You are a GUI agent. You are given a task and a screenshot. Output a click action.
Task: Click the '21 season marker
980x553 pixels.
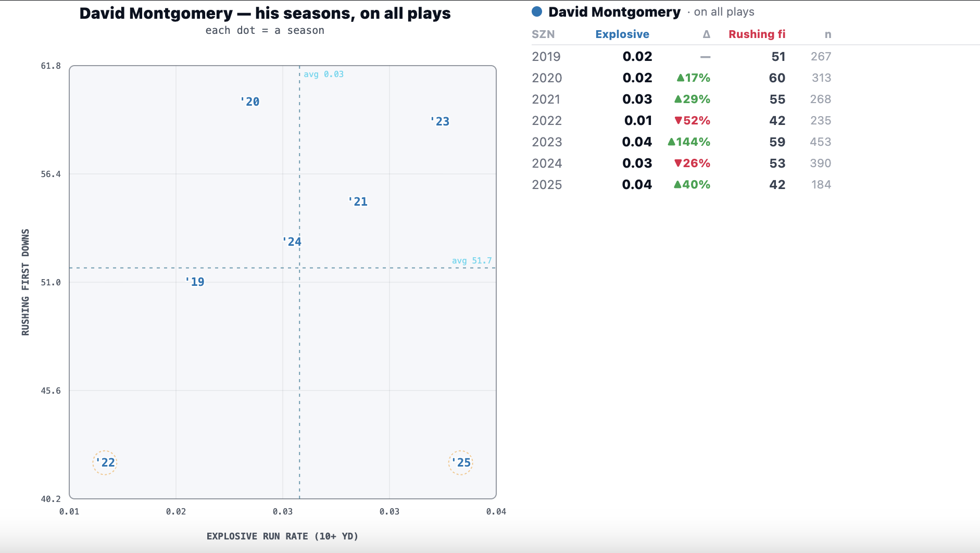(x=358, y=202)
